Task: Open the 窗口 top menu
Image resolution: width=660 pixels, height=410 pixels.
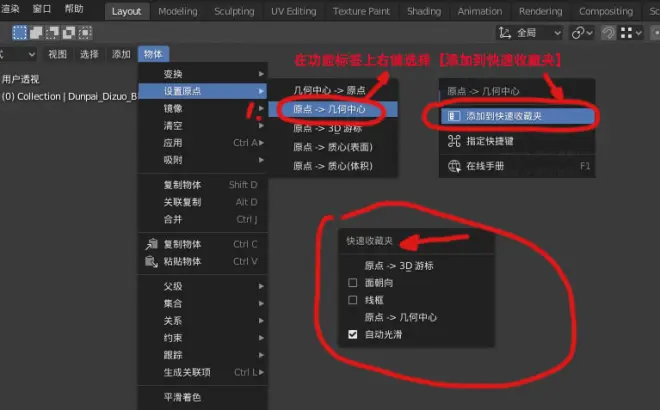Action: (42, 9)
